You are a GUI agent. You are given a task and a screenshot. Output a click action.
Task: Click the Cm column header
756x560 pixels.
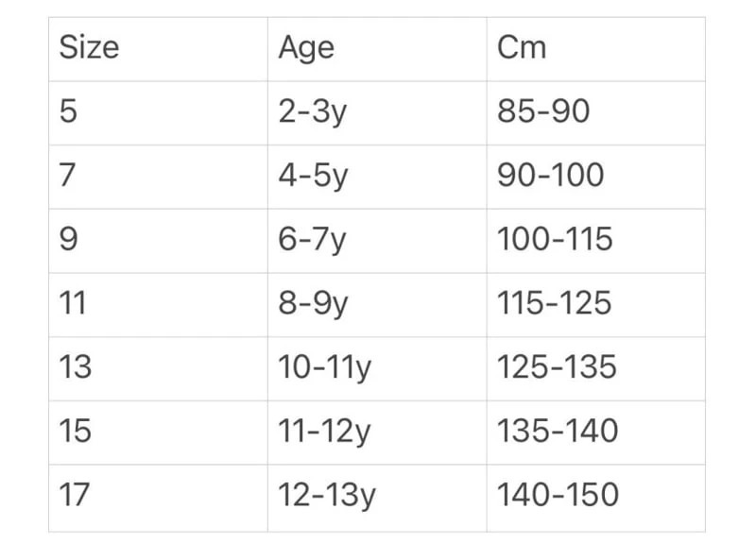(x=522, y=48)
